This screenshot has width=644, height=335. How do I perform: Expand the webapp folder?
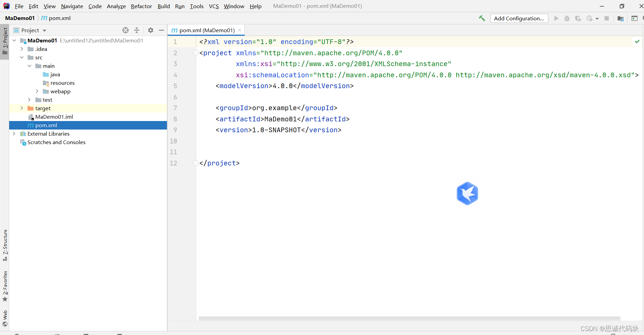pos(37,91)
